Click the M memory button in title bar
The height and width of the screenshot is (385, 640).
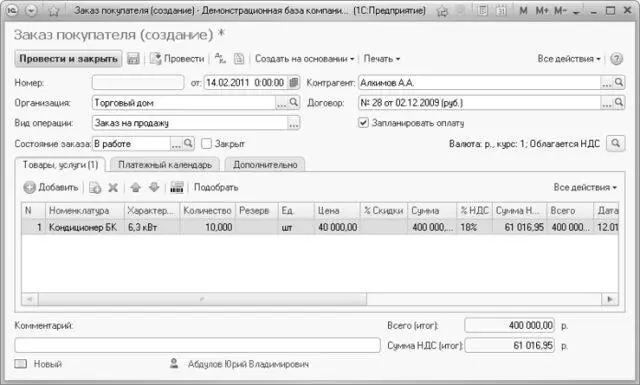[x=523, y=11]
